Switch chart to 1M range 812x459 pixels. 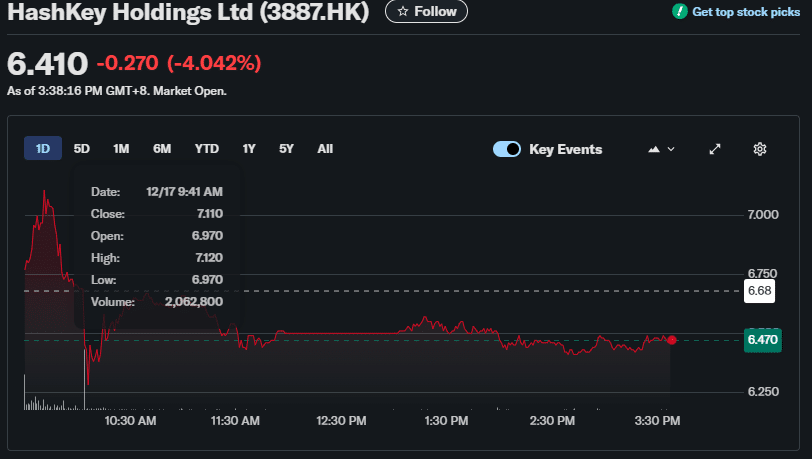pos(121,149)
